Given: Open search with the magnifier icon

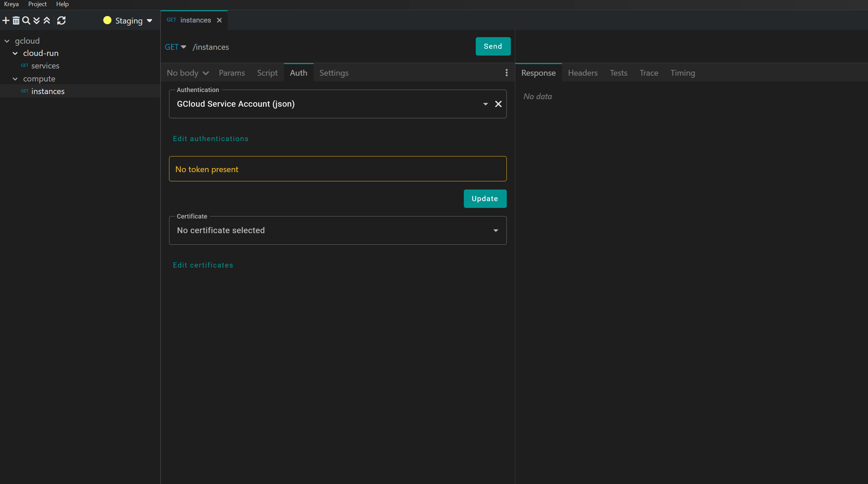Looking at the screenshot, I should click(26, 20).
